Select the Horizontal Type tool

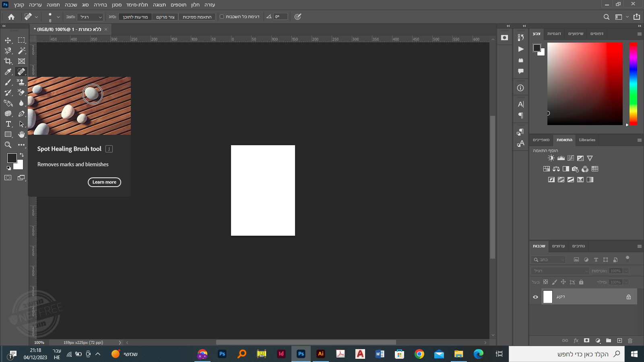[8, 124]
